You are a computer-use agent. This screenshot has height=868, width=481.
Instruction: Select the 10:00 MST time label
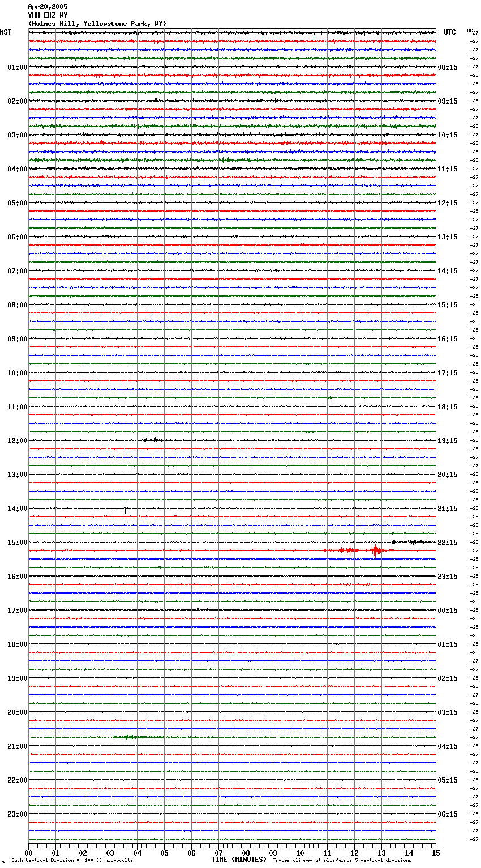click(18, 373)
